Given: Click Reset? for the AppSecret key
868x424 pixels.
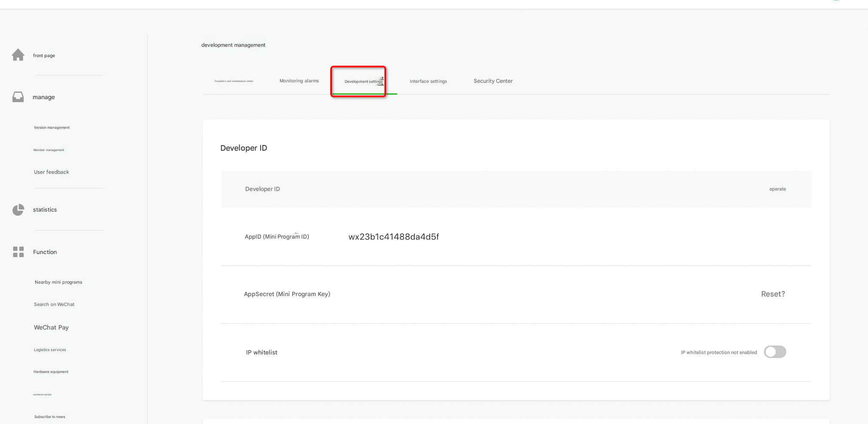Looking at the screenshot, I should point(773,294).
